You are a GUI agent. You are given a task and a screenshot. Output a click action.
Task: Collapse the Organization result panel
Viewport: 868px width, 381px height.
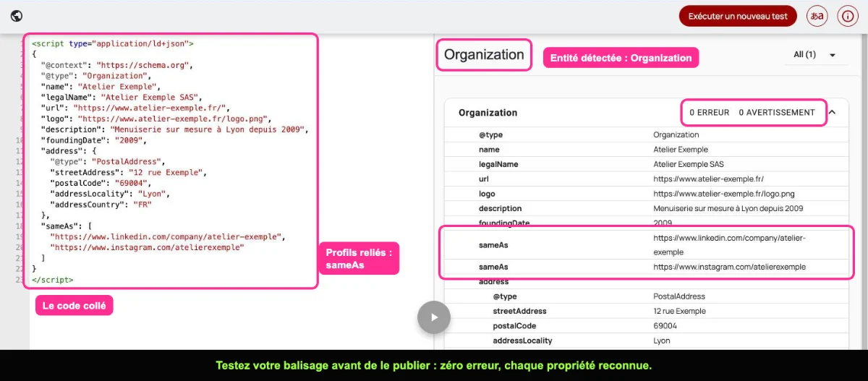tap(832, 113)
